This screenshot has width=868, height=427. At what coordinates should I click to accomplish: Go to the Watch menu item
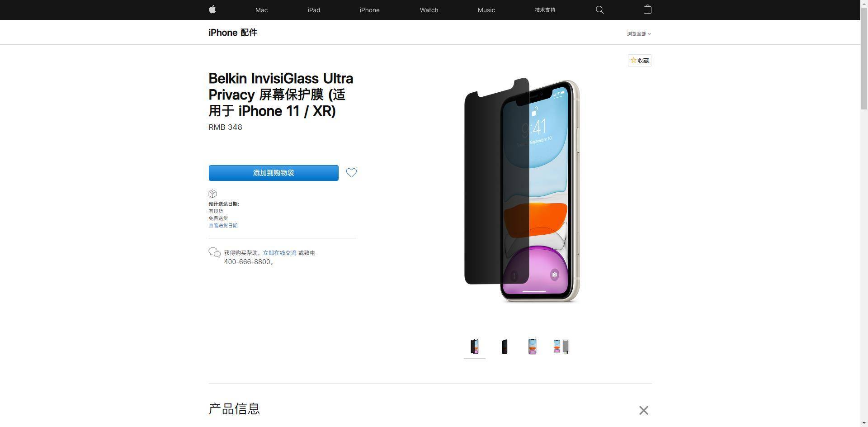coord(429,10)
